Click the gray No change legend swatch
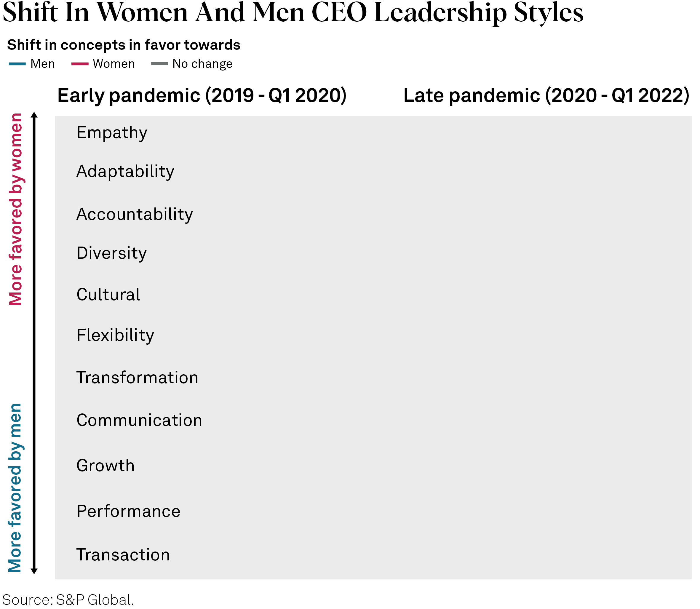 click(x=159, y=64)
